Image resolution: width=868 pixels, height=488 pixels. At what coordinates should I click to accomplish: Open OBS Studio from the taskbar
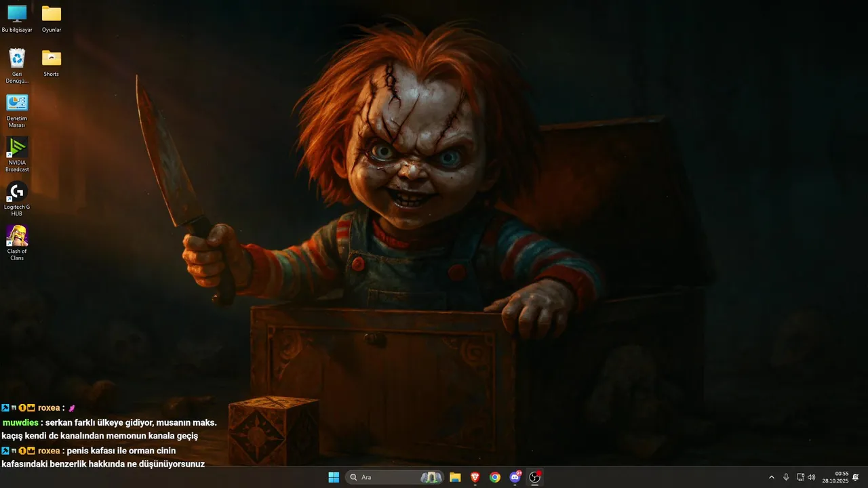[535, 477]
